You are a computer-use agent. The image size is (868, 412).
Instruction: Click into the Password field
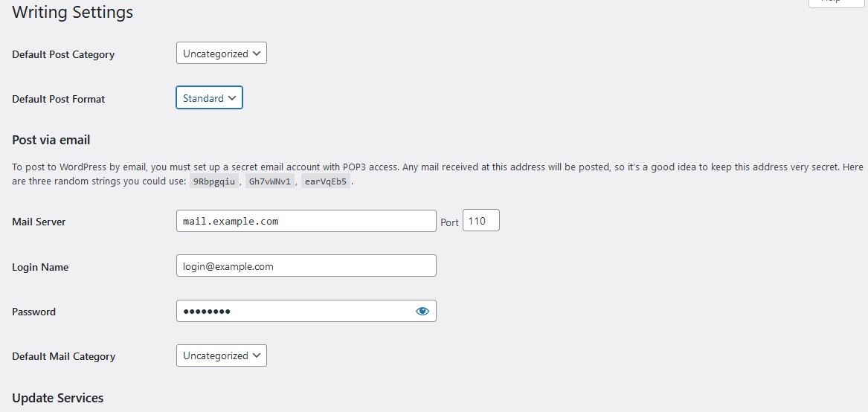(294, 312)
